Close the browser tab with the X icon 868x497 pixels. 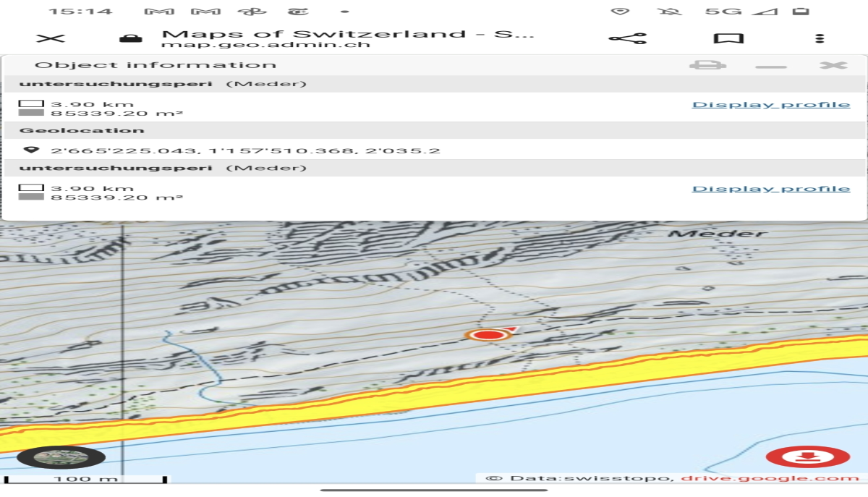(x=51, y=39)
